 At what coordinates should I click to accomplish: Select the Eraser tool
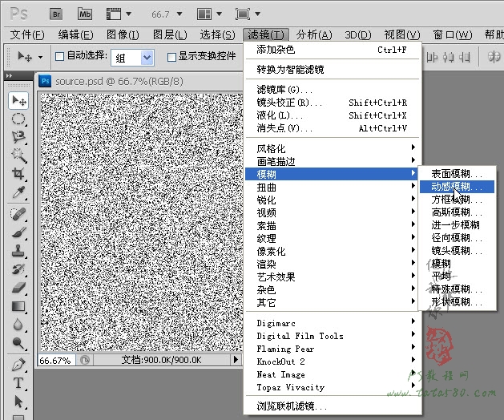(x=18, y=288)
